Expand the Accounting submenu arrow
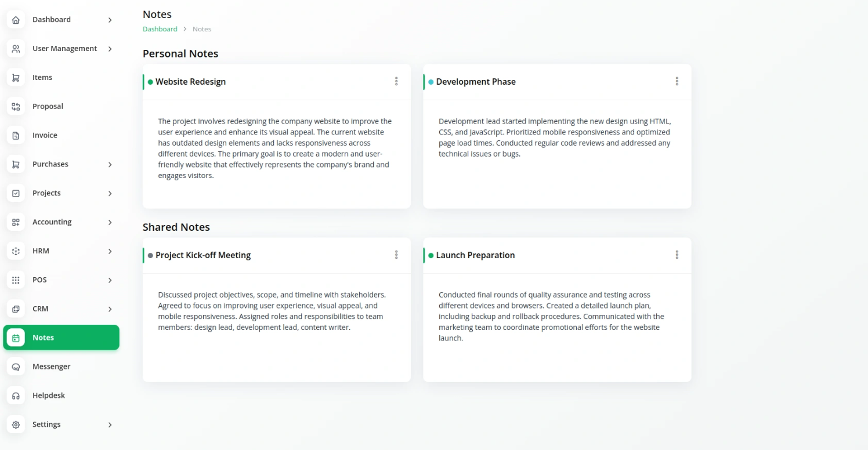This screenshot has width=868, height=450. click(x=110, y=222)
